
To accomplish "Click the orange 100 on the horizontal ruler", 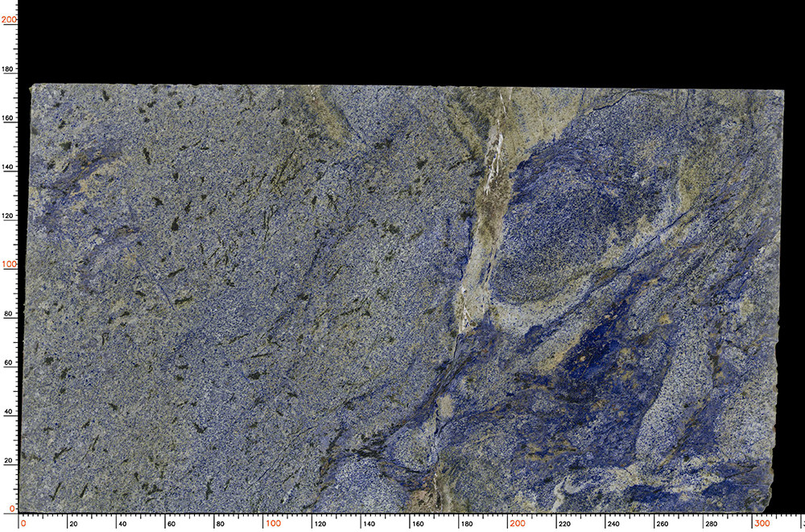I will 274,523.
